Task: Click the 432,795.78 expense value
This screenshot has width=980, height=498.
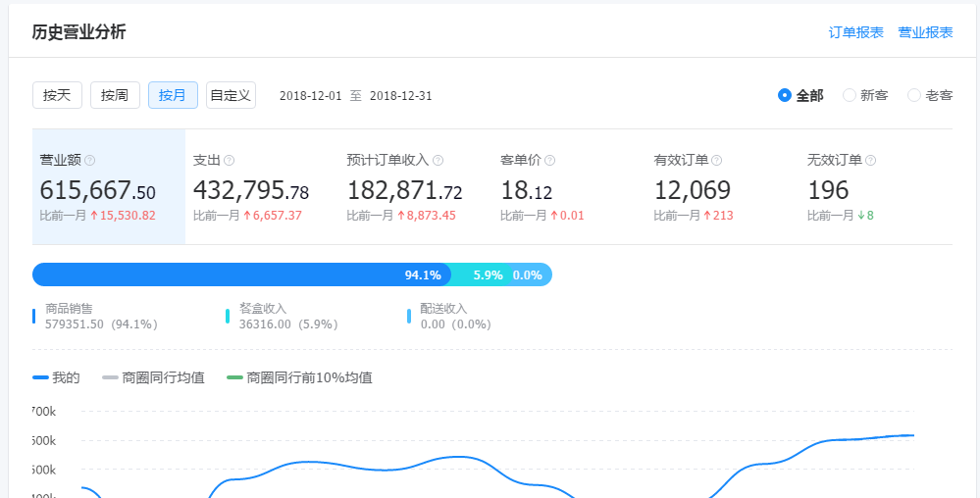Action: click(x=250, y=190)
